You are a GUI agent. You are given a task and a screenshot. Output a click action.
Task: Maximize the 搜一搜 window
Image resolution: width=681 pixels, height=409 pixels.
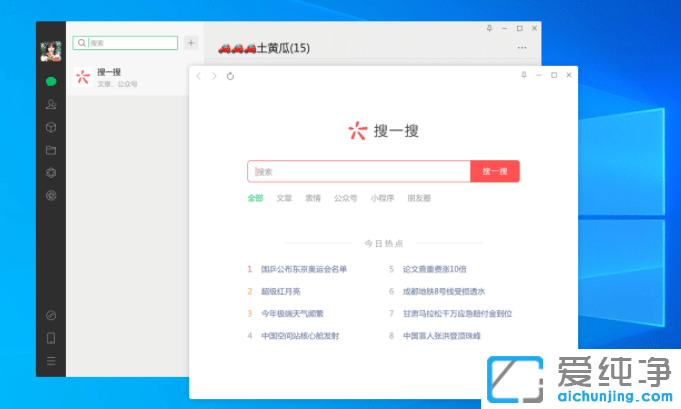554,75
